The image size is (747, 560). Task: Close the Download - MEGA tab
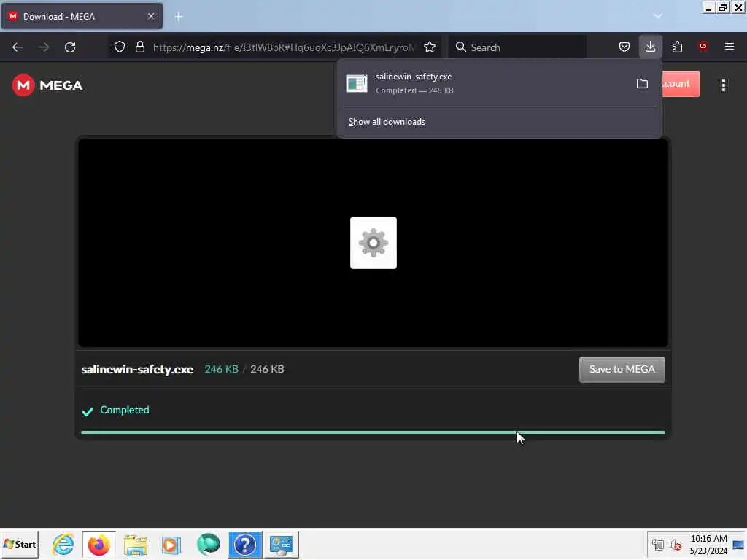151,16
